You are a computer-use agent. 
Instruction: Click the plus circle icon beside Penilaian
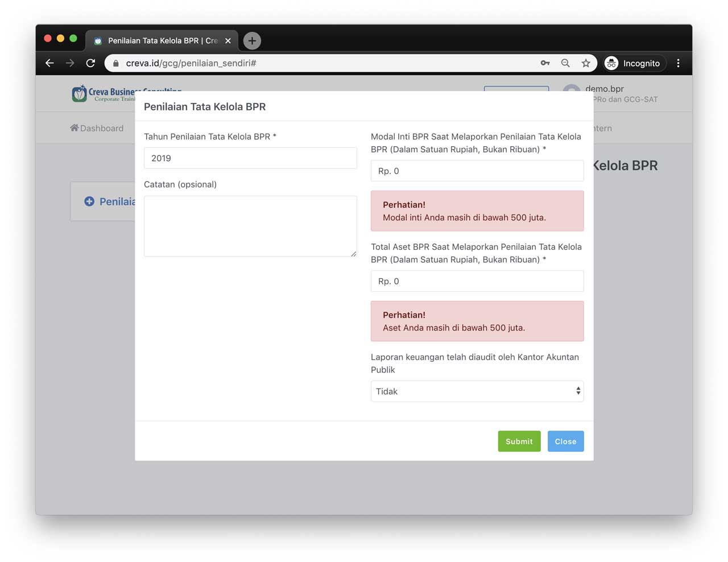click(89, 201)
